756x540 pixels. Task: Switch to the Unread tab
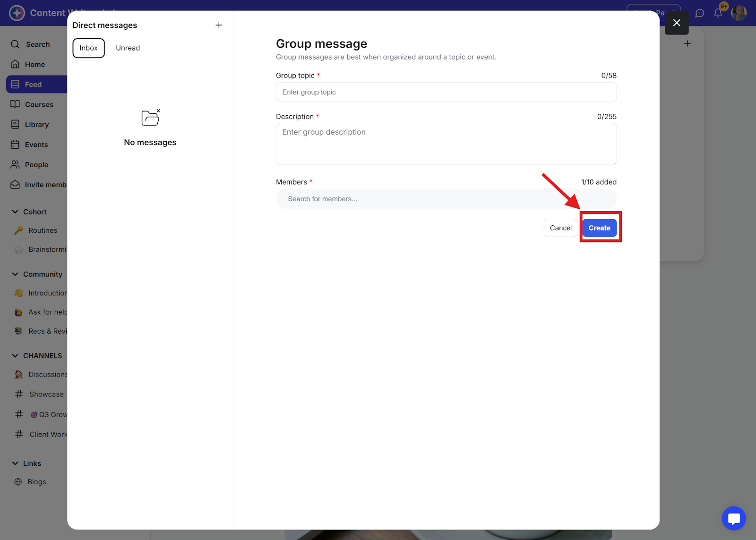click(x=128, y=48)
